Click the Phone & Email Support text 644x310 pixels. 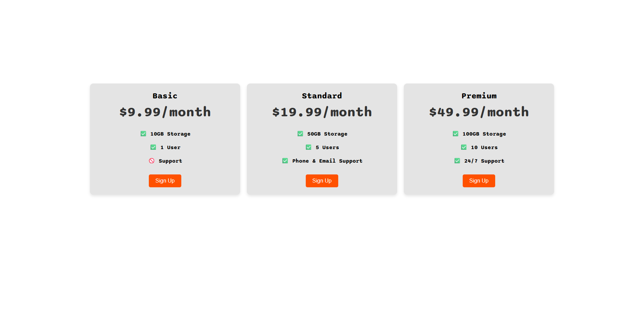[327, 161]
